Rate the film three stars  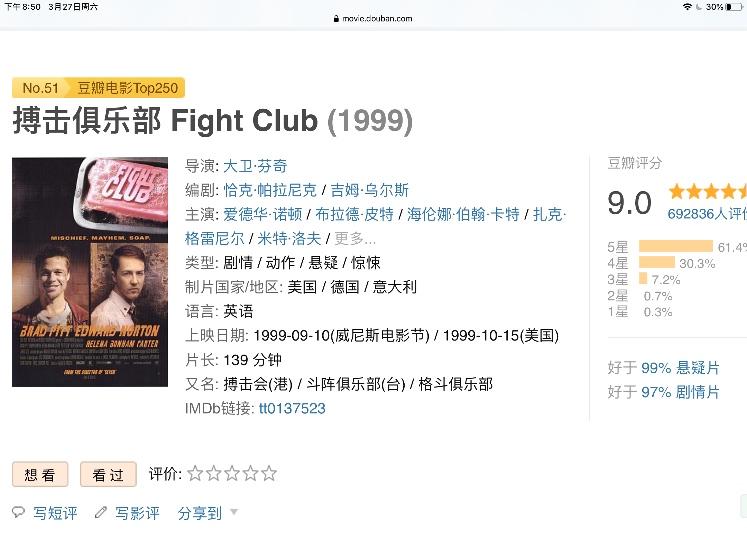click(232, 474)
